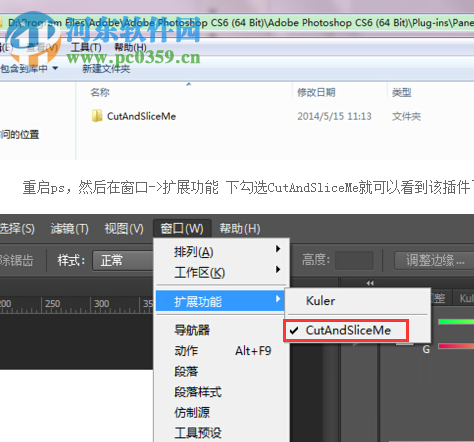This screenshot has width=474, height=442.
Task: Open 工具(T) menu in Explorer
Action: (x=86, y=47)
